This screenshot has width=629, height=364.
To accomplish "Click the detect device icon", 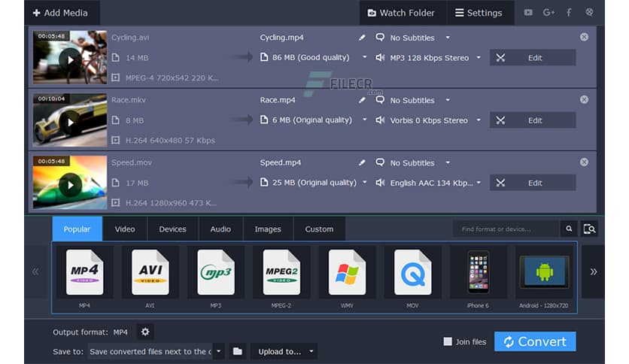I will (589, 229).
